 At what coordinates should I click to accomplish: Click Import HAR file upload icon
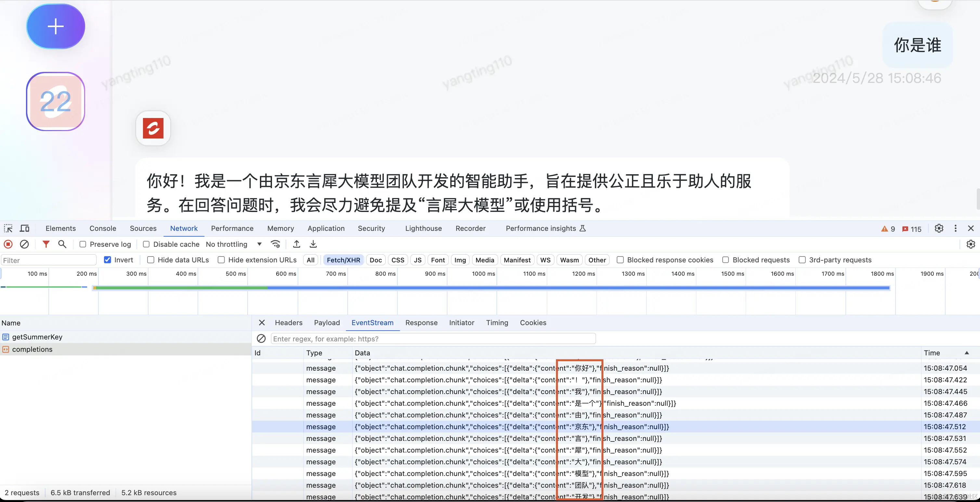pos(297,244)
